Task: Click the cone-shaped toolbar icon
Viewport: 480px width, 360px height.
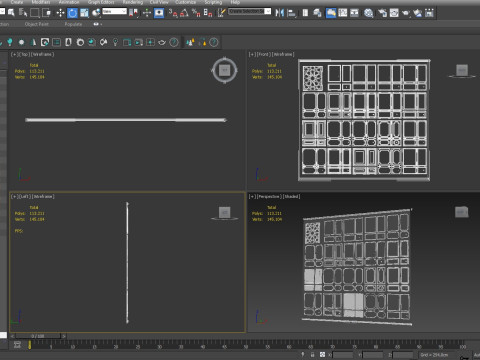Action: click(x=33, y=42)
